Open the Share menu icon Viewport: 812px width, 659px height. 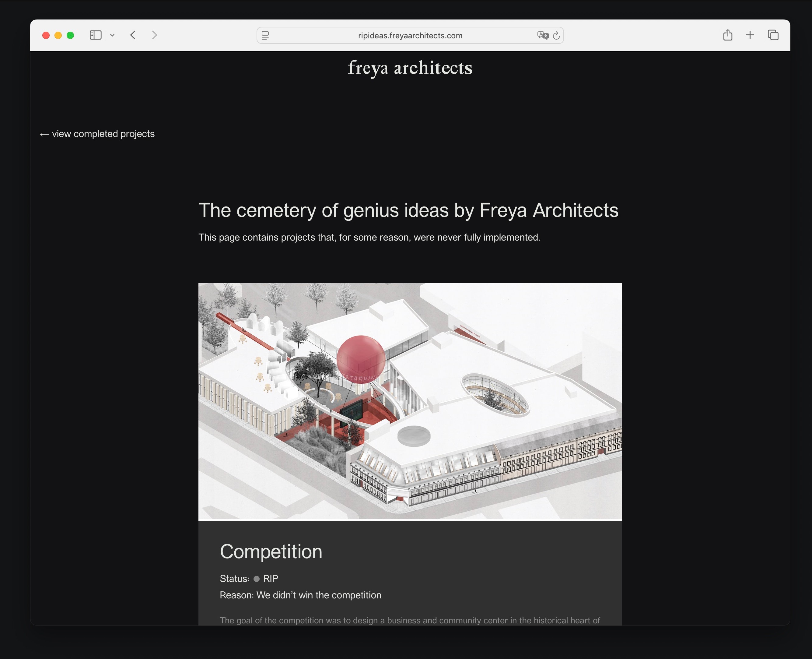(x=727, y=35)
